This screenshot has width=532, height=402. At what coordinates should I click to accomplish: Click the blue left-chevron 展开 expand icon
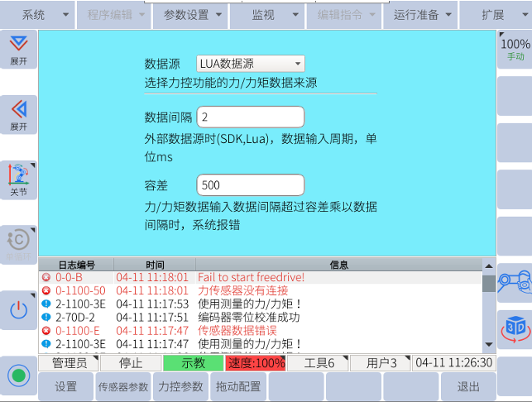pyautogui.click(x=18, y=114)
